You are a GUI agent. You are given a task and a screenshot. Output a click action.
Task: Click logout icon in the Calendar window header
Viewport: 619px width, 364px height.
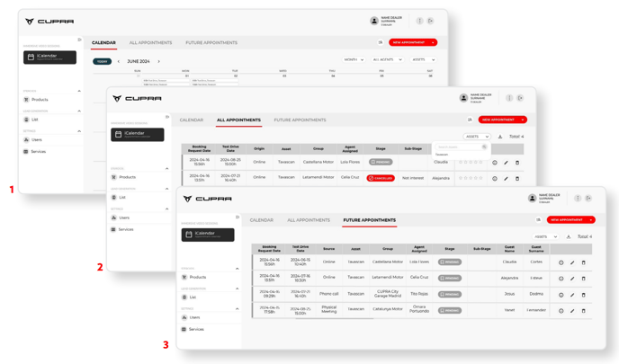[430, 21]
